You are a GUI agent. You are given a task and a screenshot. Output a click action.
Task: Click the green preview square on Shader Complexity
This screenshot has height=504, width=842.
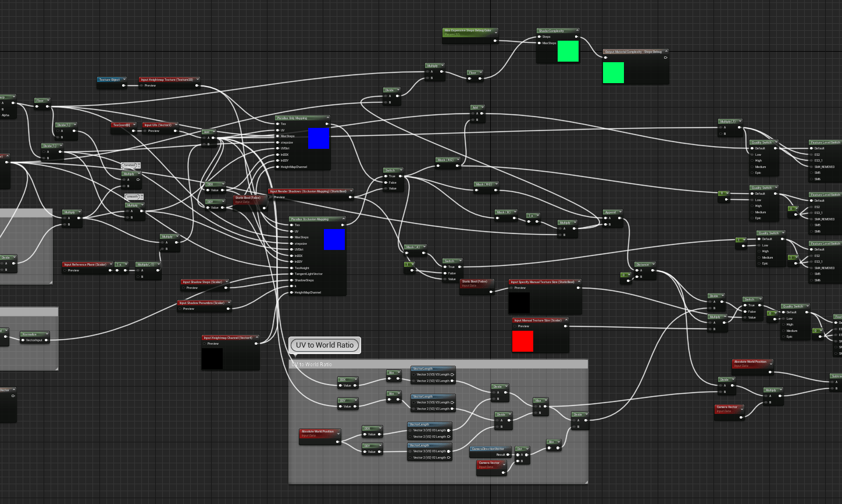(x=568, y=52)
